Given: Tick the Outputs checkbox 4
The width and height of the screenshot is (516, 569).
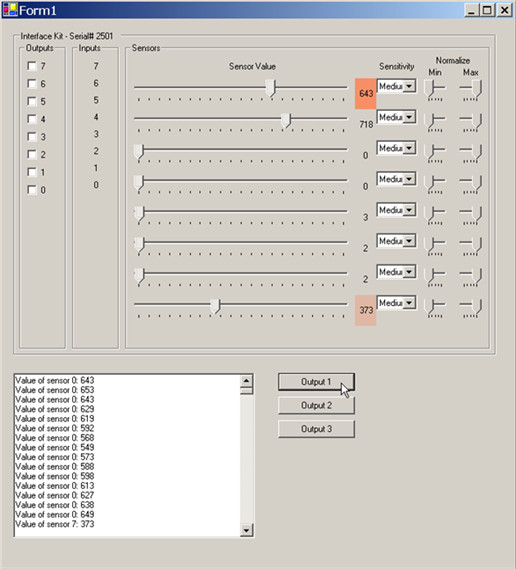Looking at the screenshot, I should coord(32,119).
